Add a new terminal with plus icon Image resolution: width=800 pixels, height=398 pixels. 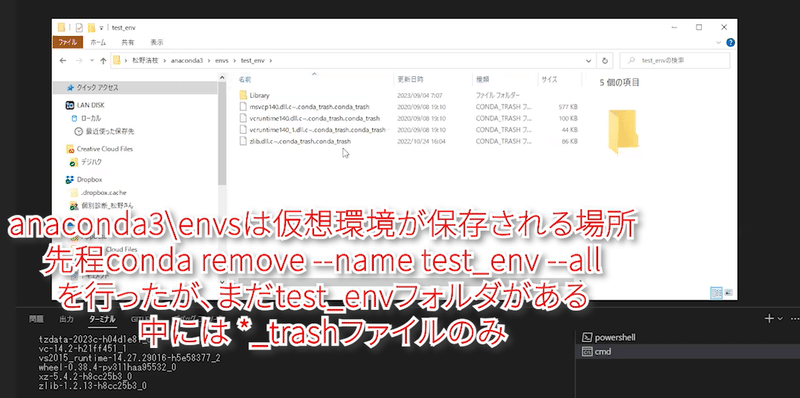tap(769, 318)
